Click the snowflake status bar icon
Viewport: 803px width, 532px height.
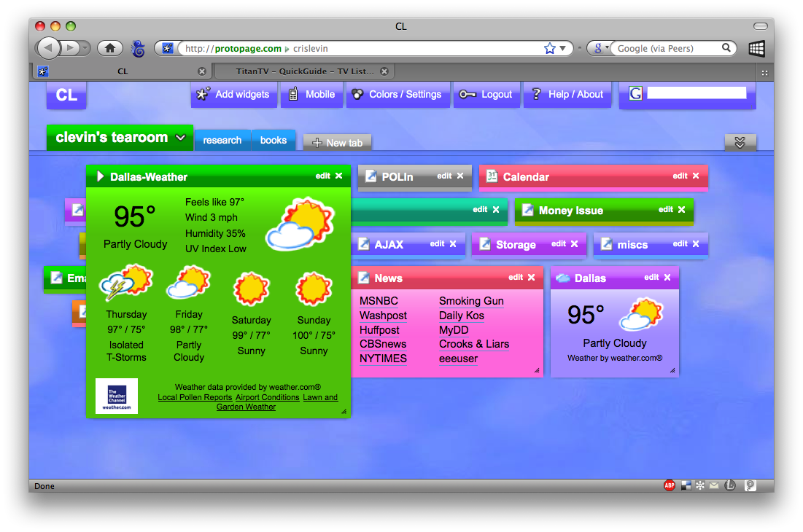(700, 485)
